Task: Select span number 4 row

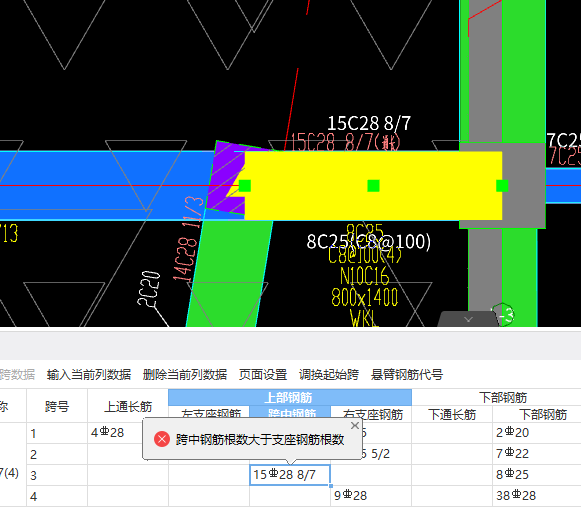Action: tap(57, 496)
